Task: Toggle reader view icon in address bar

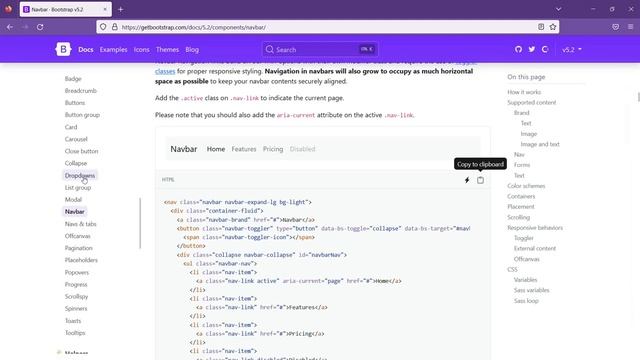Action: click(x=541, y=27)
